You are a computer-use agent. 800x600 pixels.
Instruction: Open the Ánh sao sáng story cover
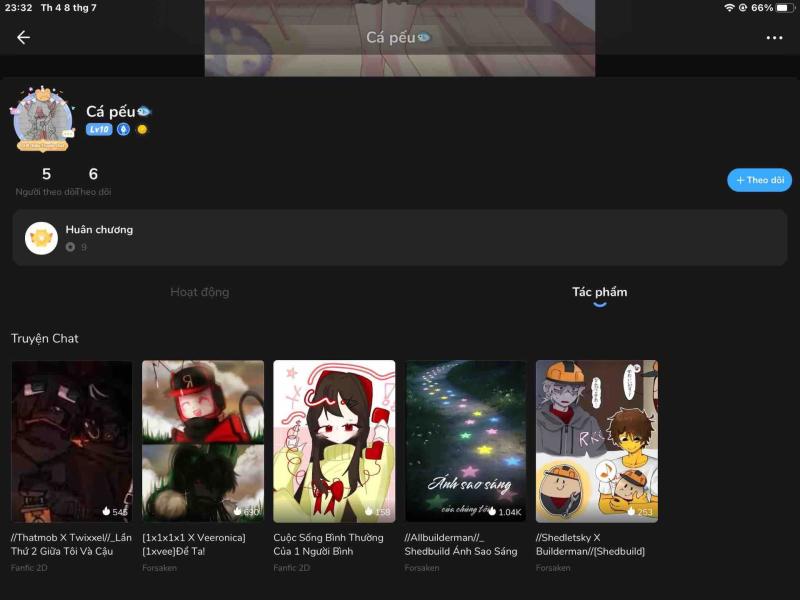pos(466,441)
